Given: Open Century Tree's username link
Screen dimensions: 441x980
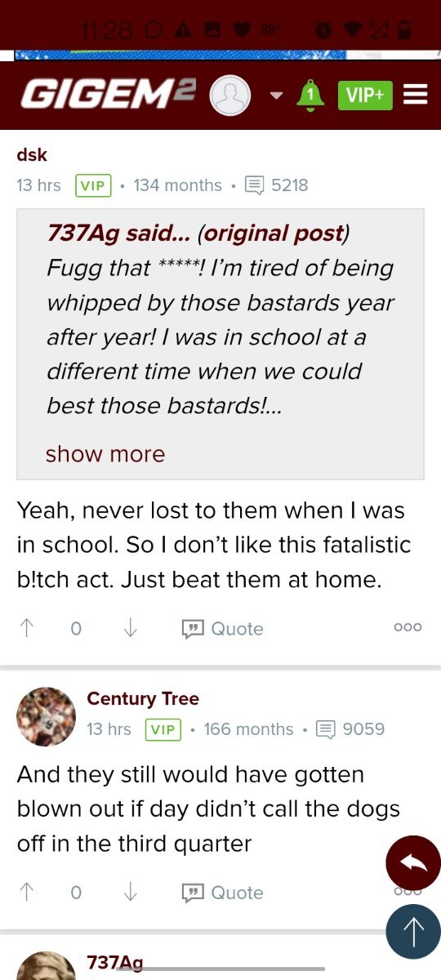Looking at the screenshot, I should [143, 698].
